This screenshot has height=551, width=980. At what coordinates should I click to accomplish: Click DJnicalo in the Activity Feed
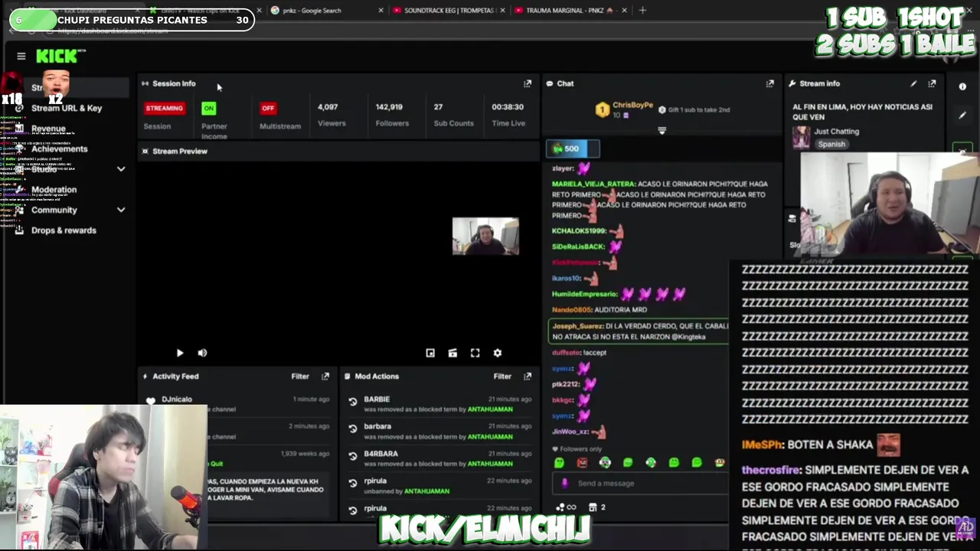177,399
